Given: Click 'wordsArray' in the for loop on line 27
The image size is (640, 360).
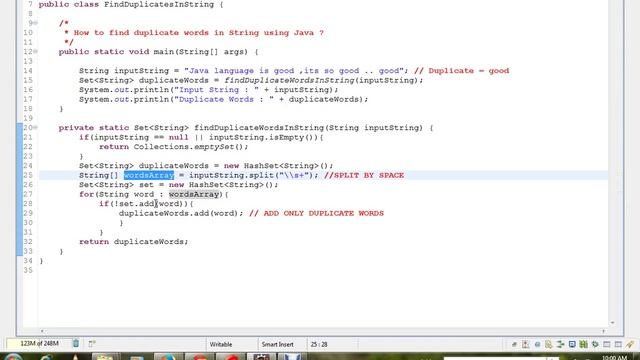Looking at the screenshot, I should [194, 194].
